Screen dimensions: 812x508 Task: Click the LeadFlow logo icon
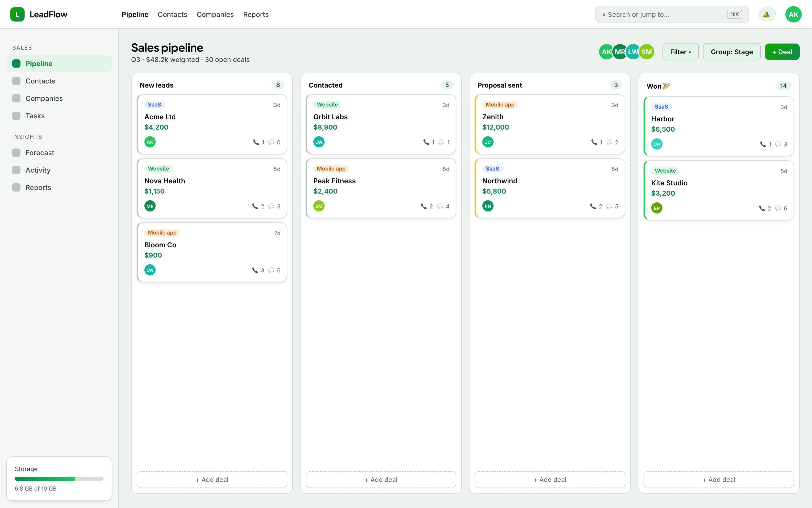[17, 14]
